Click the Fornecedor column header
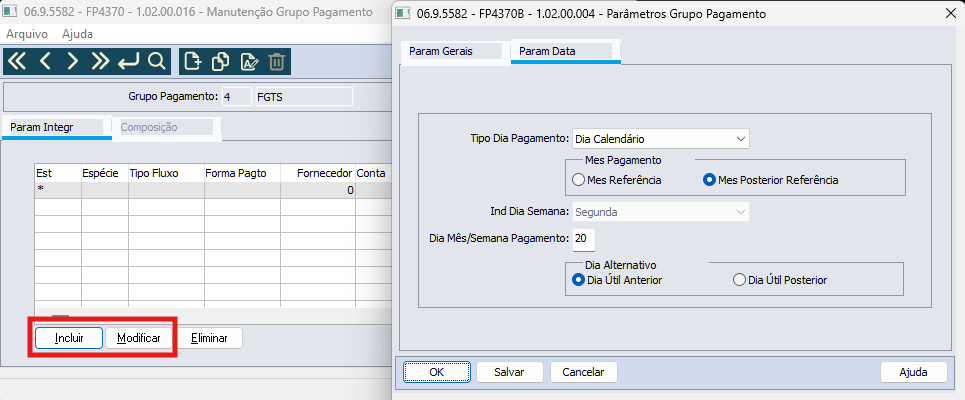965x400 pixels. pyautogui.click(x=318, y=174)
